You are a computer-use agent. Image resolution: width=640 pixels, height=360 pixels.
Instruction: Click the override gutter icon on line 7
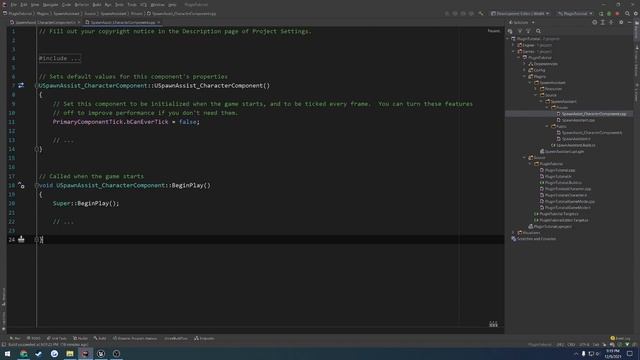(21, 85)
